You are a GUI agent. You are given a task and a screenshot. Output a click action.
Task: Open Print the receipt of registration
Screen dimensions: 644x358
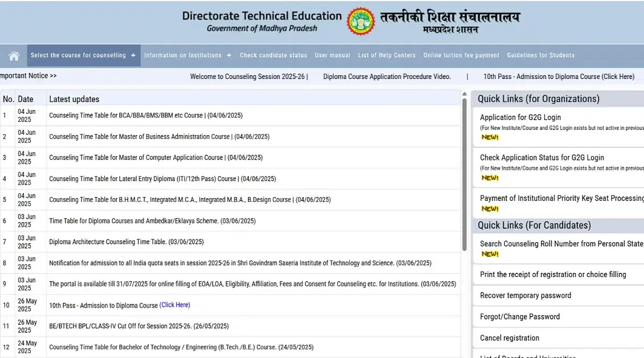[x=553, y=274]
